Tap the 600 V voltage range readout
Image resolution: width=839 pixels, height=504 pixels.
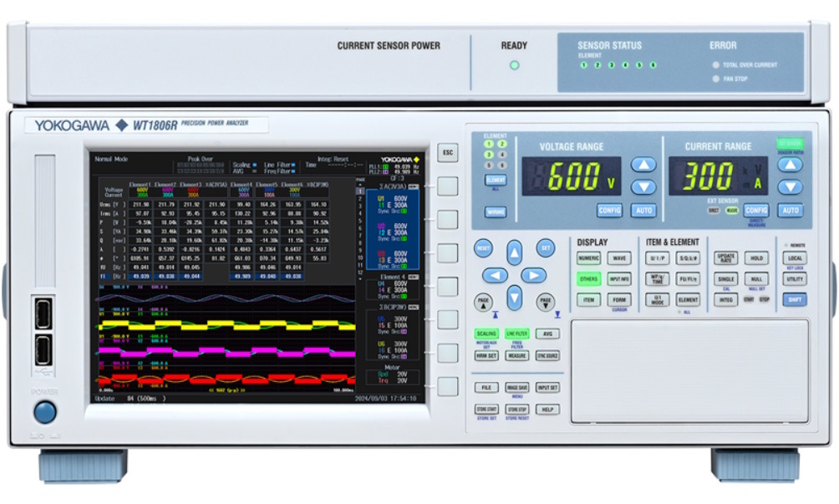click(572, 176)
